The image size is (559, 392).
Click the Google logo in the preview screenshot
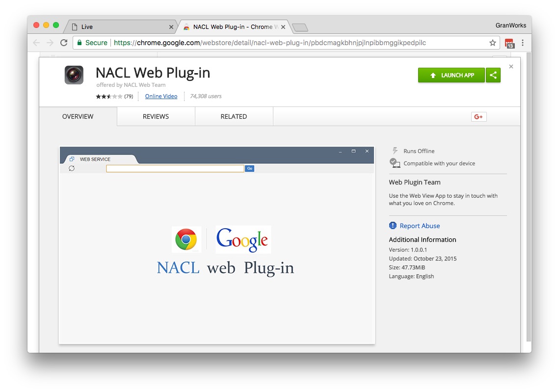(243, 239)
